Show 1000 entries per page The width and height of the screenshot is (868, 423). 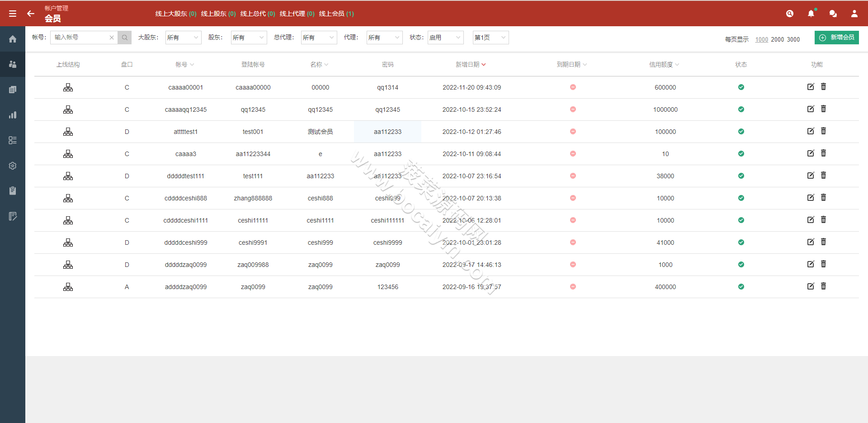click(762, 39)
